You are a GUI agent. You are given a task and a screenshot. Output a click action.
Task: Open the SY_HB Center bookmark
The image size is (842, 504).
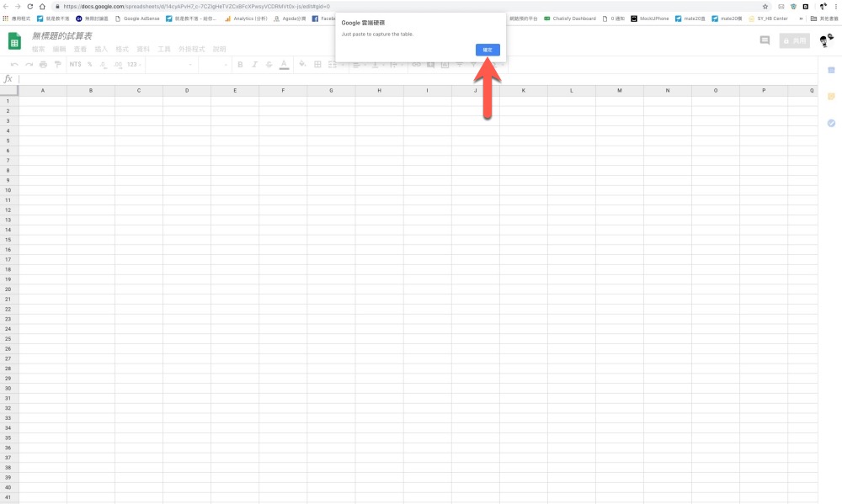[x=769, y=19]
